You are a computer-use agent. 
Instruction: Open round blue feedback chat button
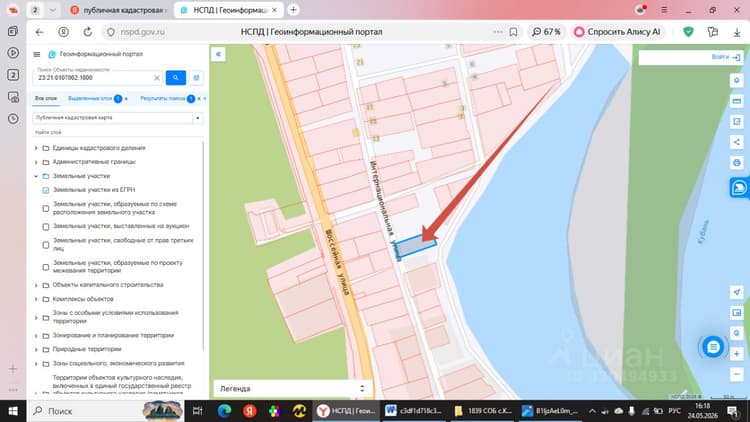[x=713, y=347]
